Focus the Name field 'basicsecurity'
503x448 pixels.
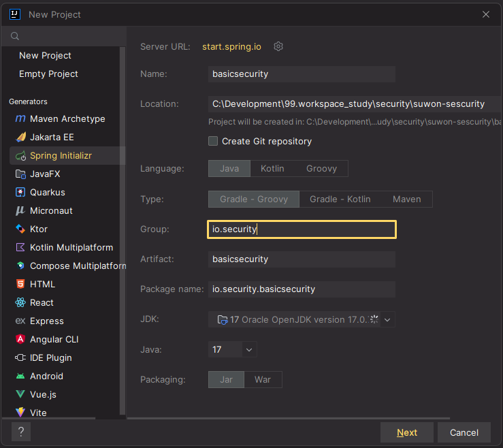(302, 74)
